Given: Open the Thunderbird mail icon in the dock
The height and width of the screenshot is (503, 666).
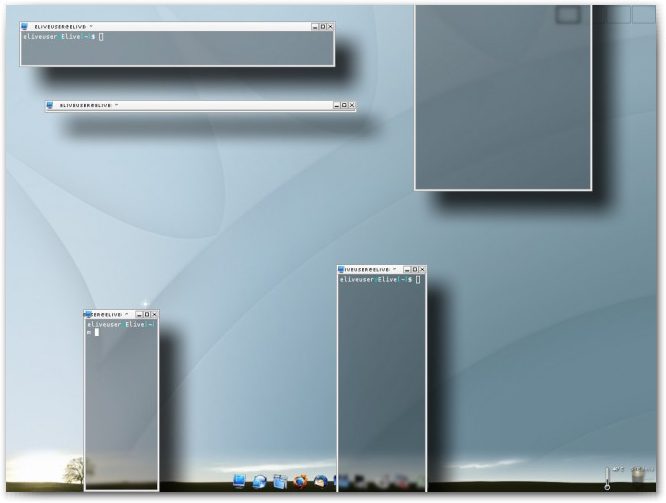Looking at the screenshot, I should click(320, 482).
